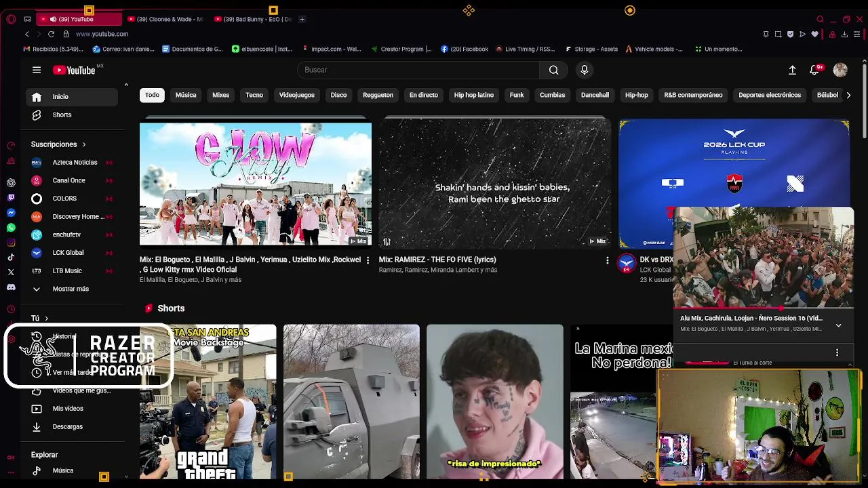The image size is (868, 488).
Task: Open the armored truck Short
Action: click(351, 401)
